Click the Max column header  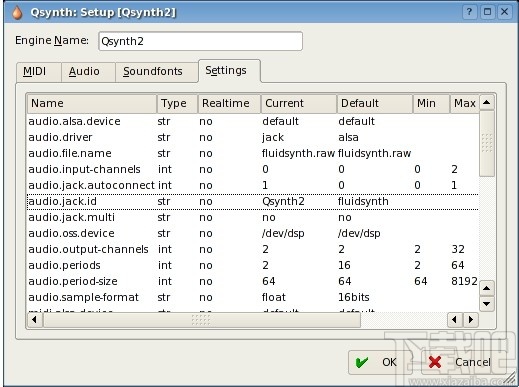(465, 103)
